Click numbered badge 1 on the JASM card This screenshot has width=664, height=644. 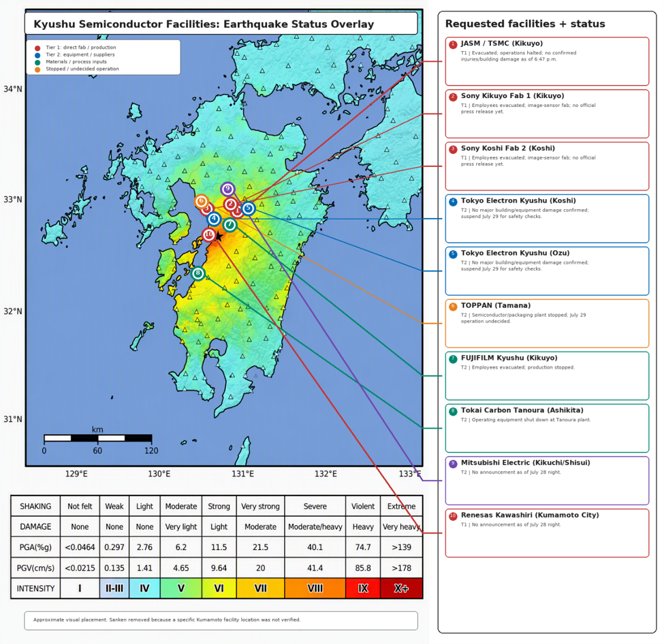point(453,44)
